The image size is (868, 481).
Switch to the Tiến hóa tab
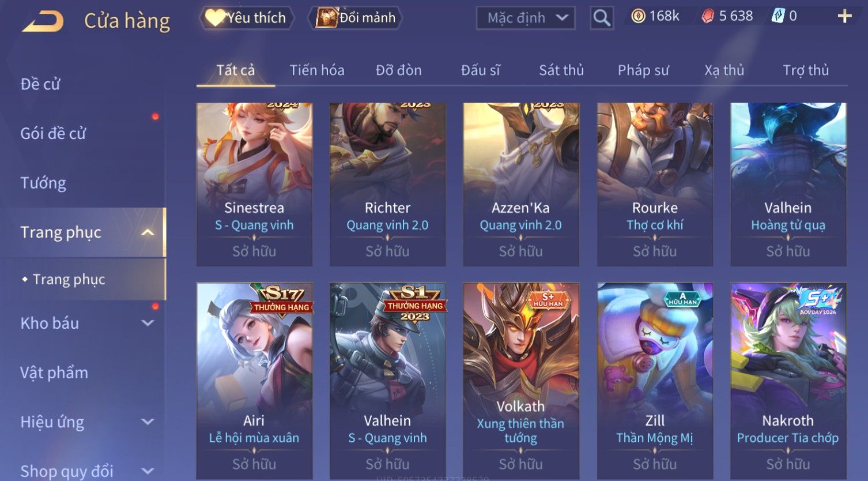(317, 70)
